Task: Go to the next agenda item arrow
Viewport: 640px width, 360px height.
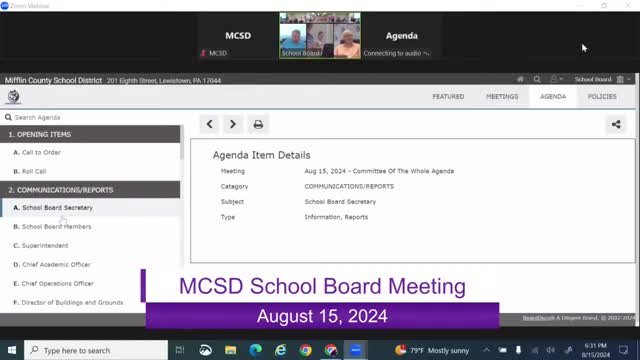Action: (x=233, y=124)
